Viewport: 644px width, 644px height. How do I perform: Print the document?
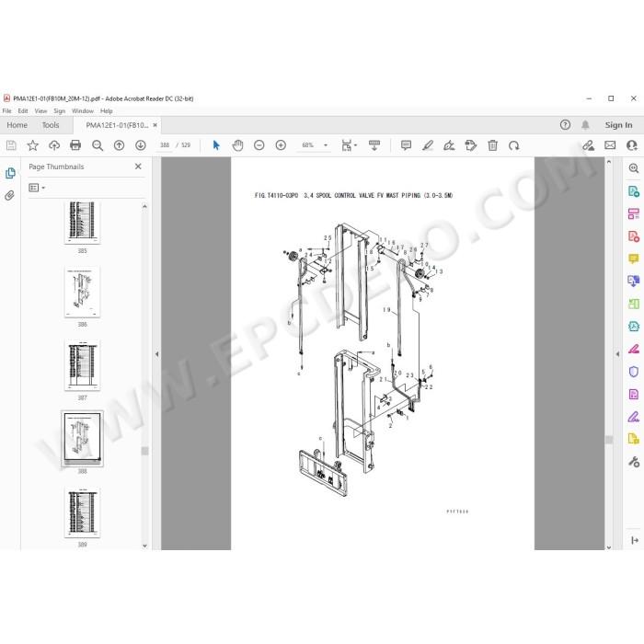tap(75, 145)
